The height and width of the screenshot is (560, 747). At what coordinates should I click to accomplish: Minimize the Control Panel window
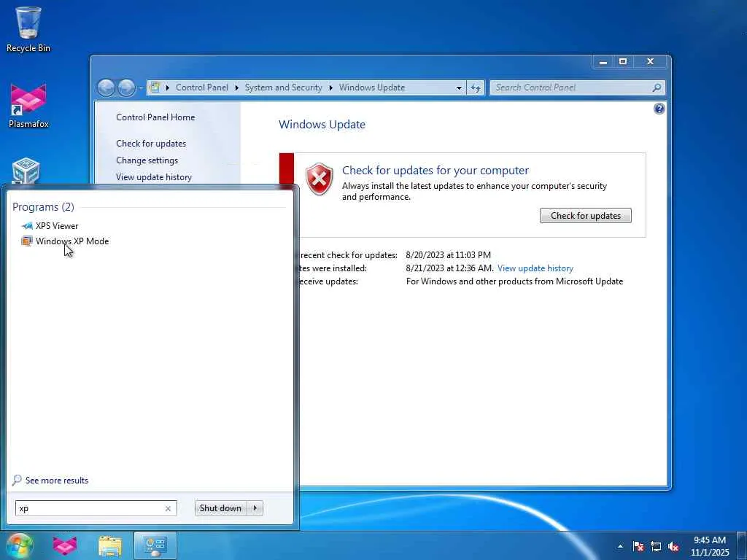(603, 61)
